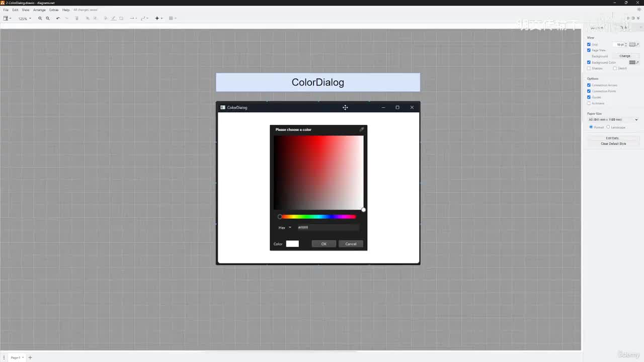This screenshot has width=644, height=362.
Task: Switch to the Page-1 tab
Action: pos(16,357)
